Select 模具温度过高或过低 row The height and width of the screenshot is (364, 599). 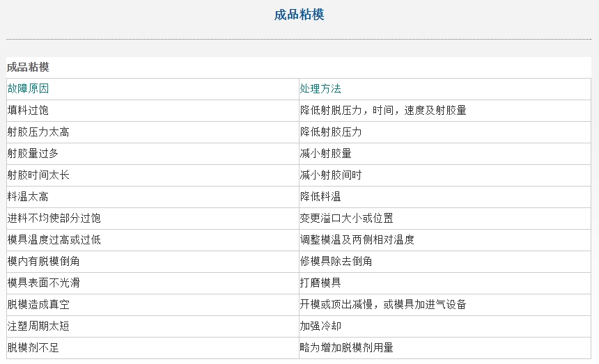point(299,240)
